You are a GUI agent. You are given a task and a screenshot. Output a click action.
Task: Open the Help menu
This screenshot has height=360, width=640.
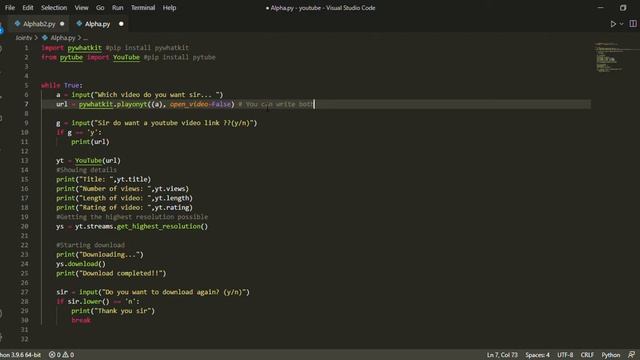coord(169,8)
